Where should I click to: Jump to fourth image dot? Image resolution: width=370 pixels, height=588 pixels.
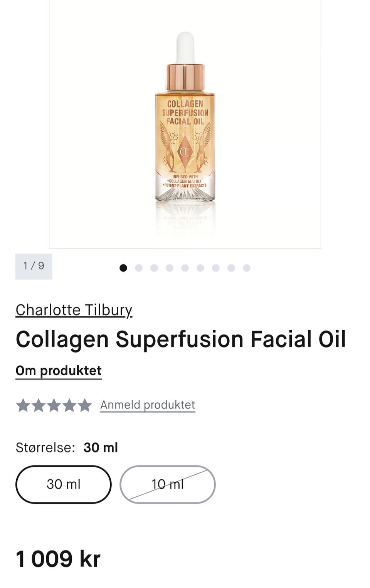click(170, 268)
